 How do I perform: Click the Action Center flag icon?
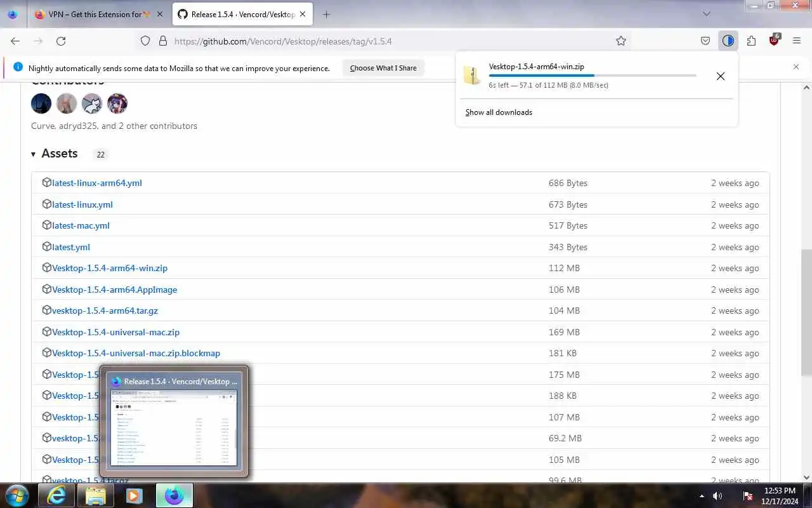pos(748,495)
